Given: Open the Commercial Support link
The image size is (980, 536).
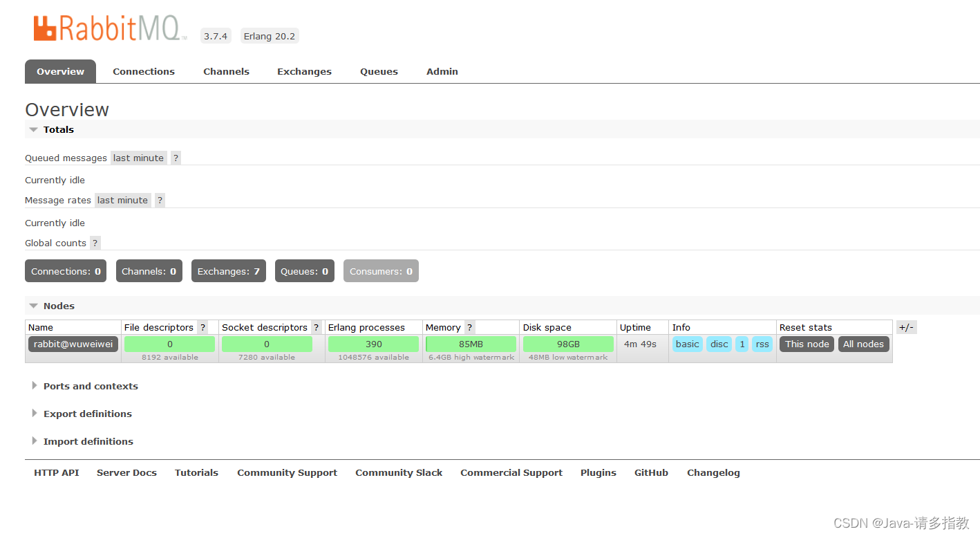Looking at the screenshot, I should point(511,472).
